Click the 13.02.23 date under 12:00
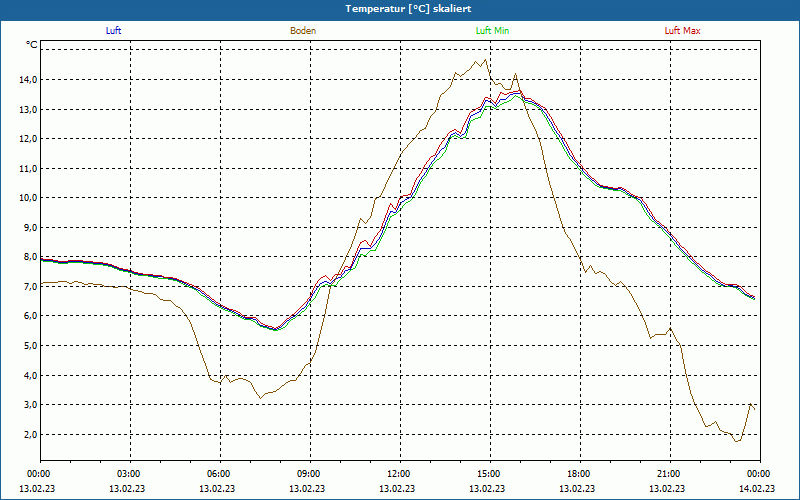 397,488
